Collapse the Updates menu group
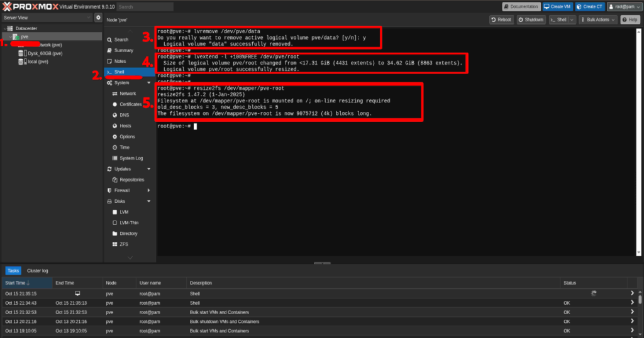The image size is (644, 338). (x=148, y=169)
